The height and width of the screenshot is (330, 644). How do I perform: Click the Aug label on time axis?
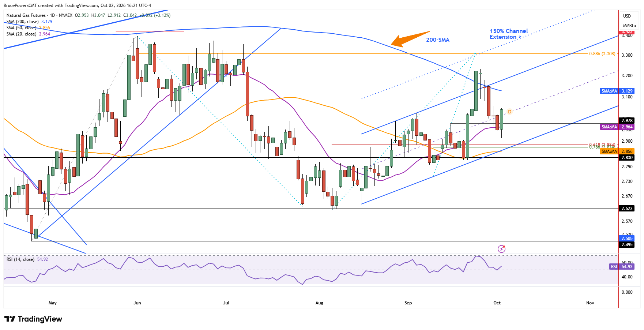click(x=319, y=303)
